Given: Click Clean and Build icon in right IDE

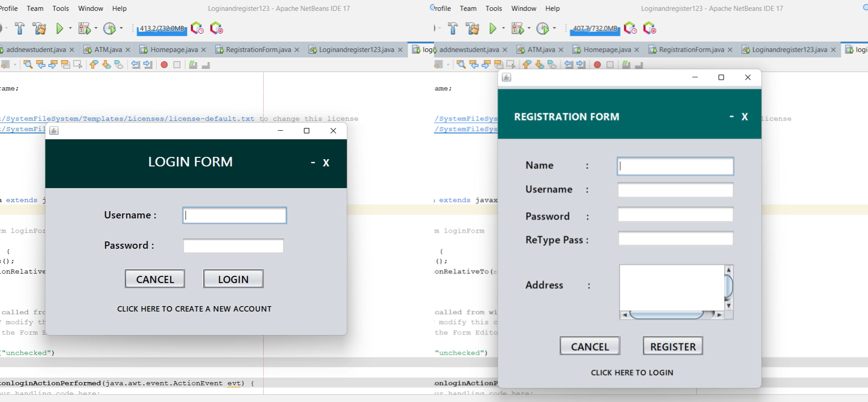Looking at the screenshot, I should 473,28.
